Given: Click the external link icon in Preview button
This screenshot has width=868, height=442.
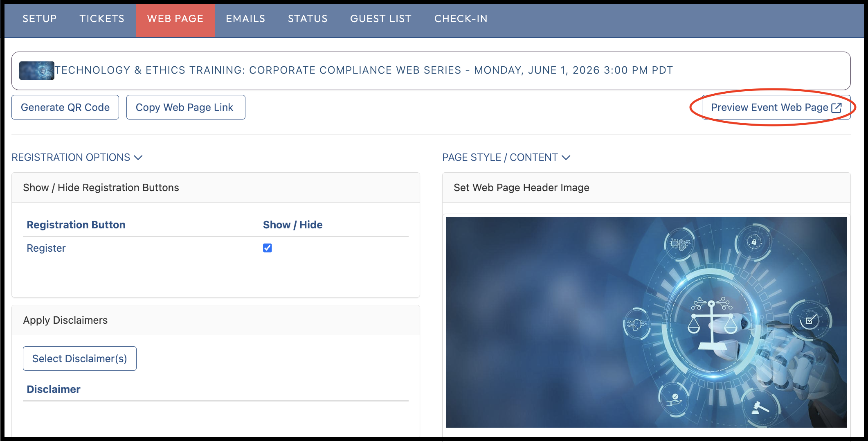Looking at the screenshot, I should (x=837, y=108).
